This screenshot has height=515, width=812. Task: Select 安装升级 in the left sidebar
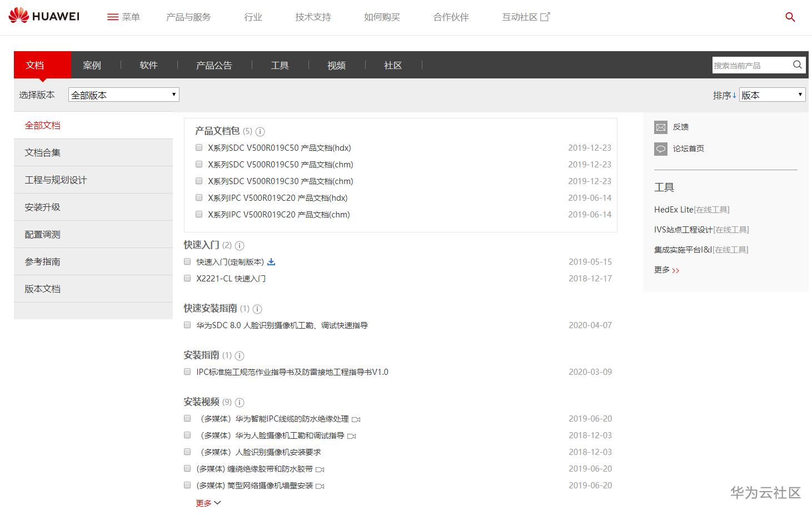pos(93,207)
